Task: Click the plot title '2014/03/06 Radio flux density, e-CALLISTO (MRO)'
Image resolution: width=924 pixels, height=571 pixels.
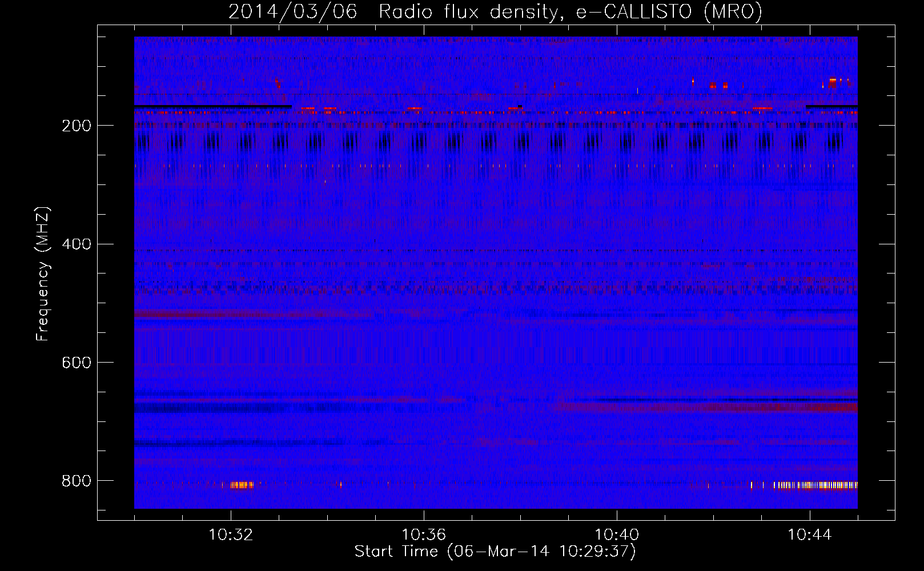Action: (495, 11)
